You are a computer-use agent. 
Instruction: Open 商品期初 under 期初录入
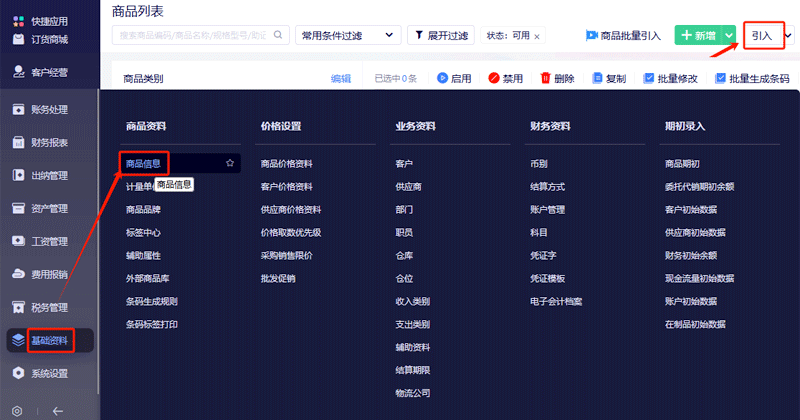click(x=682, y=163)
